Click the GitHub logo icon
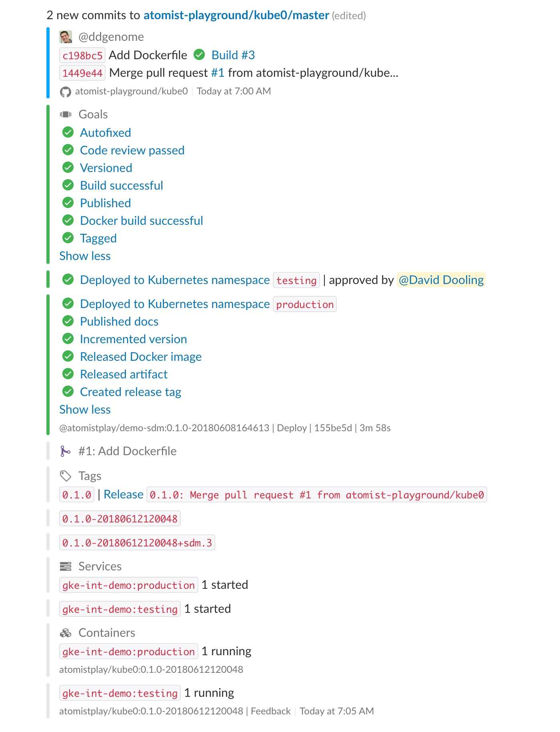560x732 pixels. tap(66, 92)
